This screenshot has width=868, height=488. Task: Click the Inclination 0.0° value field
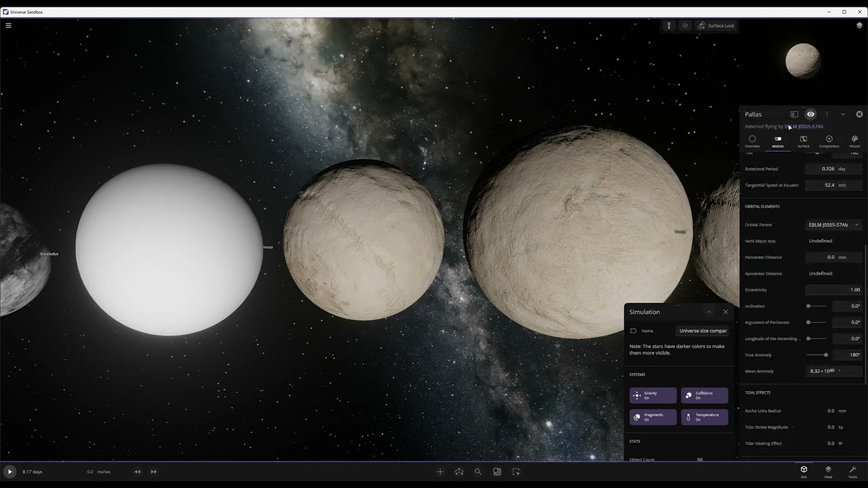[847, 306]
